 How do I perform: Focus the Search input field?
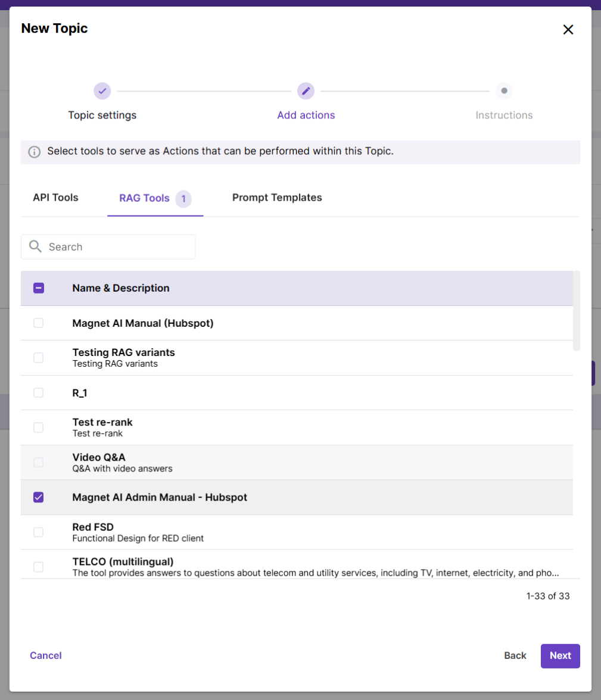(x=119, y=246)
